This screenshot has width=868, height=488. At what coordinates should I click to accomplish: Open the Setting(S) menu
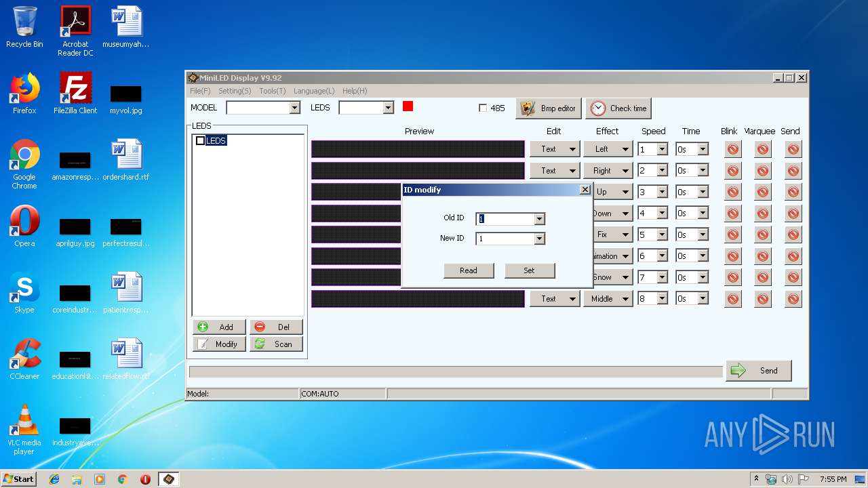[234, 91]
